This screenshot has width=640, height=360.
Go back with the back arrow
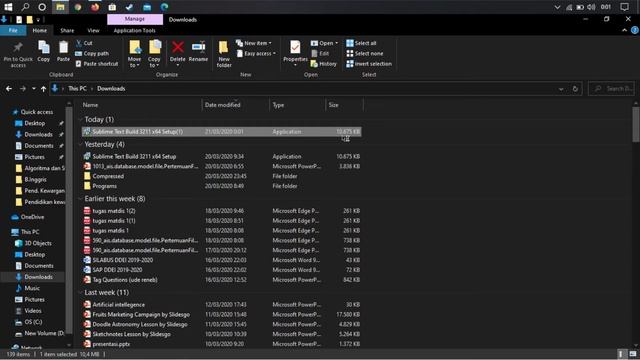point(9,89)
